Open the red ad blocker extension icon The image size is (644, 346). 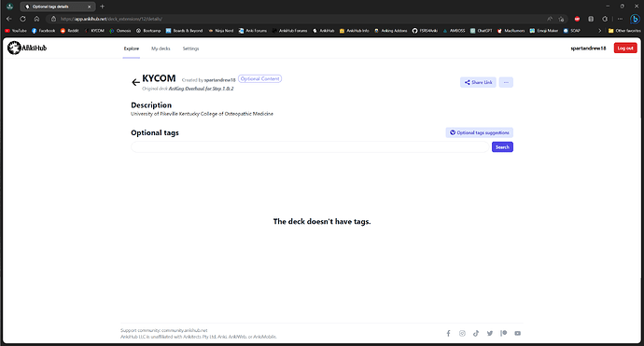coord(577,19)
